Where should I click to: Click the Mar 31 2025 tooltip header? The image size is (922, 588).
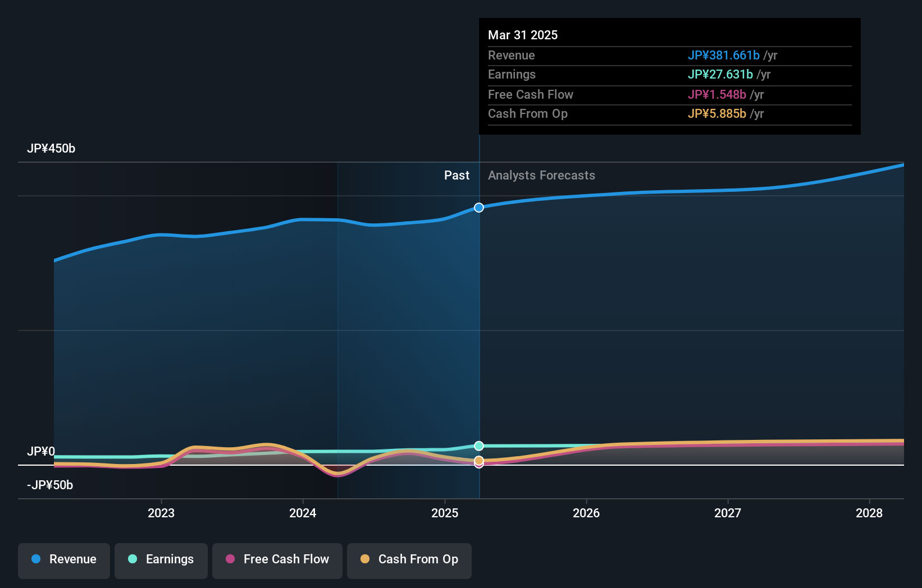pyautogui.click(x=523, y=35)
